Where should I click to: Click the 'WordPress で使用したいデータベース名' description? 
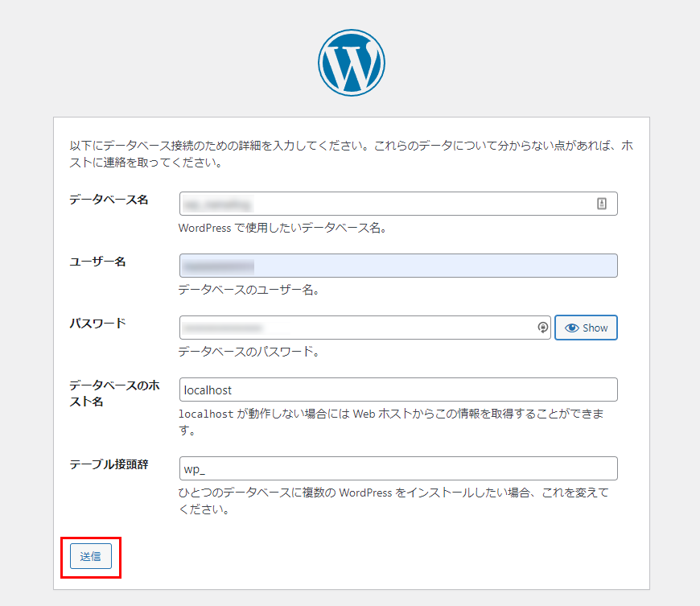coord(282,228)
